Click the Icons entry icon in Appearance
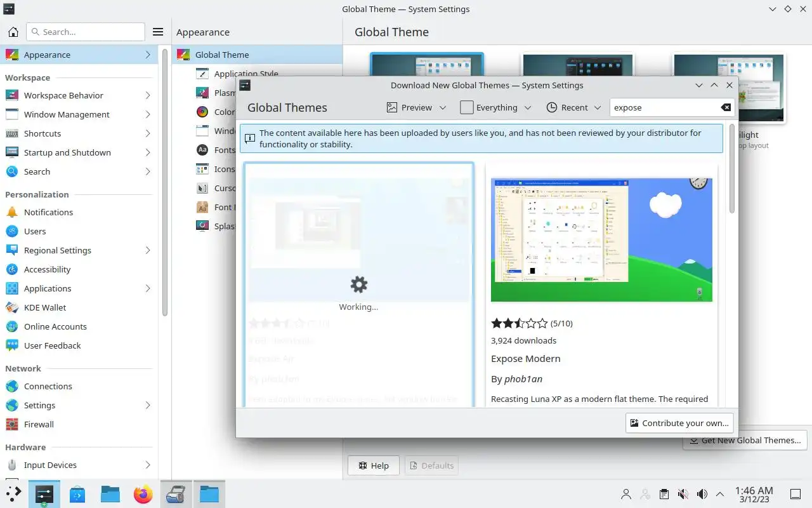Screen dimensions: 812x508 pos(202,169)
